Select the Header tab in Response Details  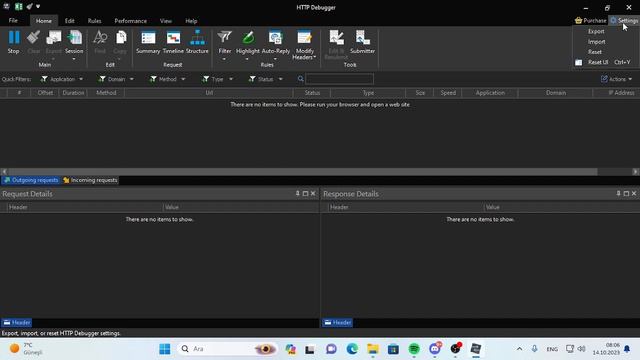click(338, 322)
